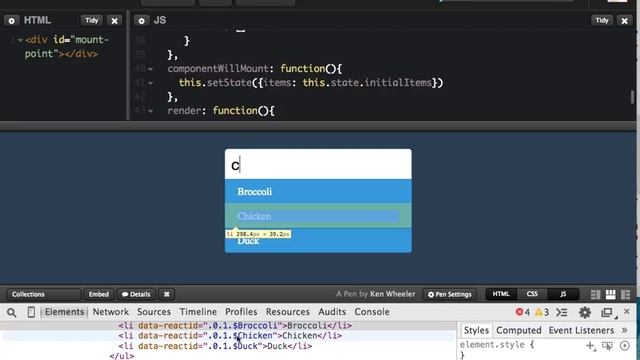Switch to the Audits tab

(x=332, y=312)
